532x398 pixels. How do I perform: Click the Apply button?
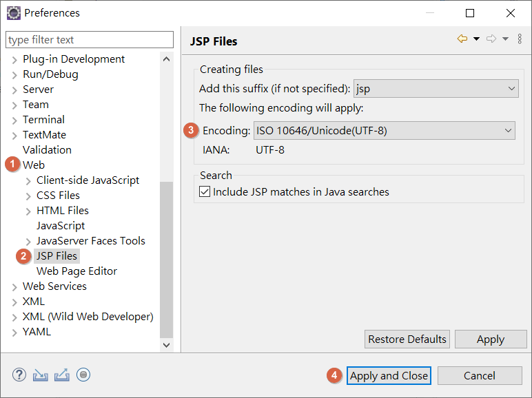click(491, 339)
